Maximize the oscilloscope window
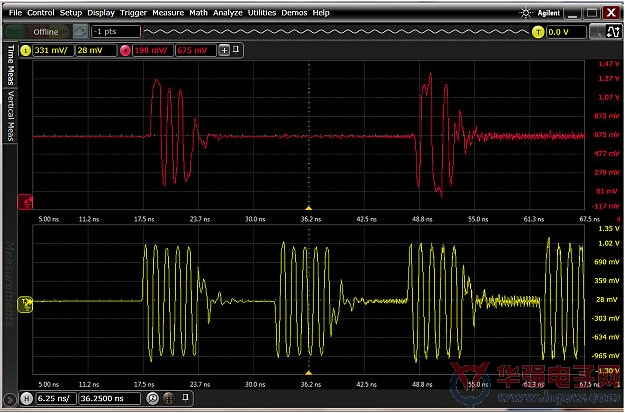 592,13
